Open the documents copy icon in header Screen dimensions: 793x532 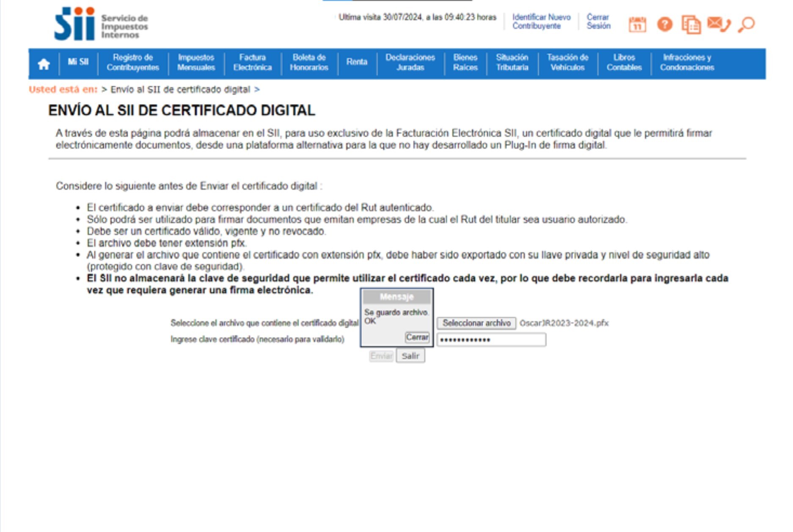[691, 25]
